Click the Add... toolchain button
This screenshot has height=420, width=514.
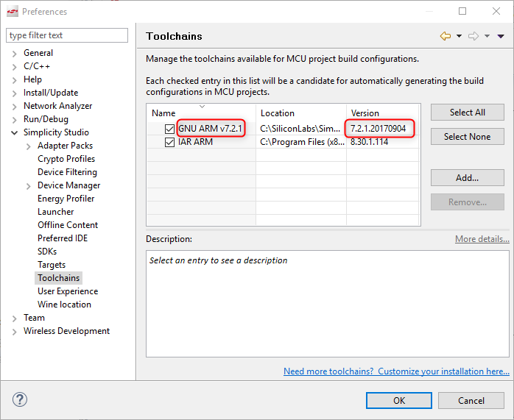467,178
